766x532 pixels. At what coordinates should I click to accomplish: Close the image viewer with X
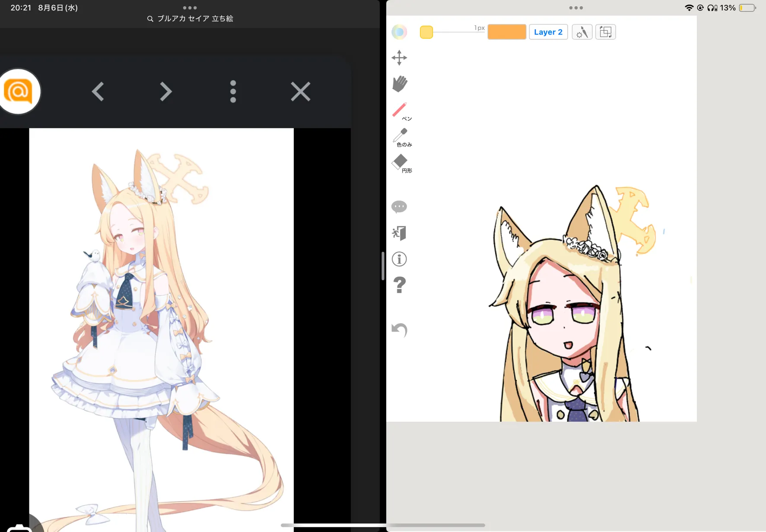(x=301, y=92)
